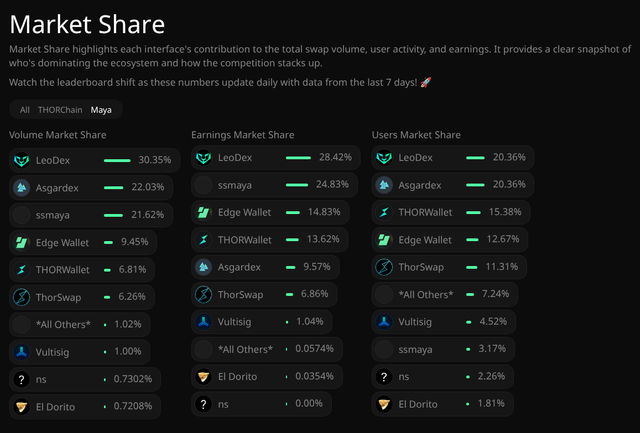Open the El Dorito row in Volume Market Share
Image resolution: width=640 pixels, height=433 pixels.
pos(85,406)
